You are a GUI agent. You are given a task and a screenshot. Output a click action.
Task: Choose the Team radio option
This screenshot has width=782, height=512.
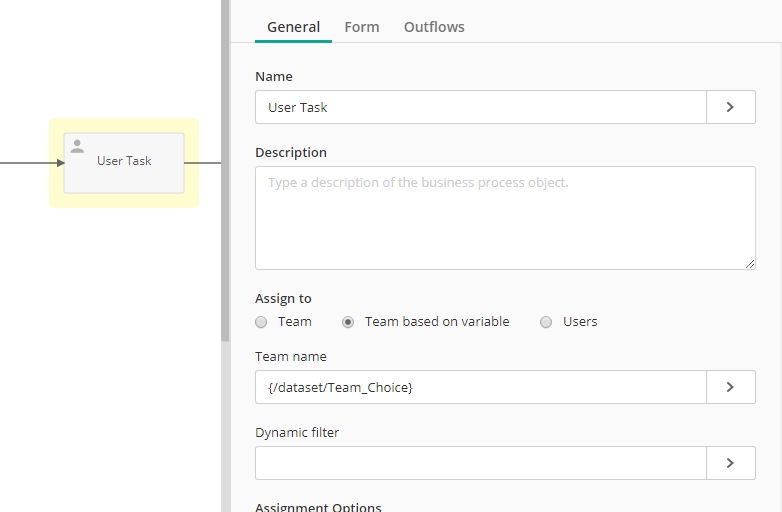coord(261,322)
